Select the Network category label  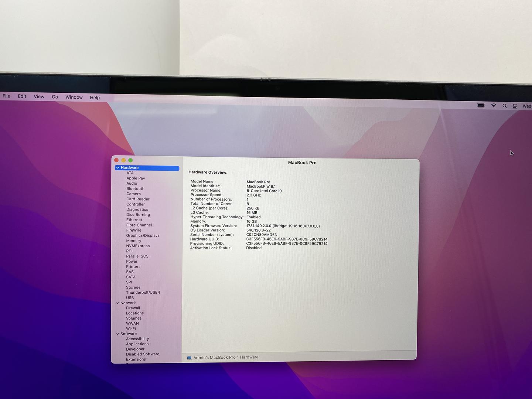[x=128, y=303]
